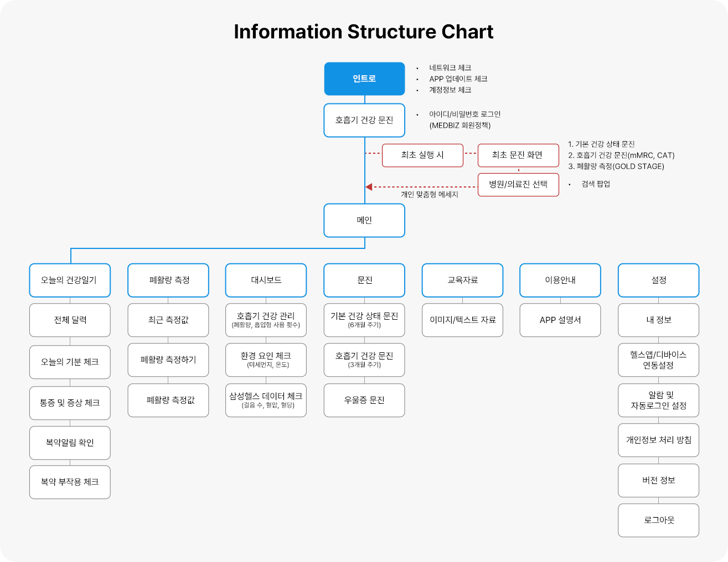Select the 교육자료 category box
728x562 pixels.
tap(462, 280)
